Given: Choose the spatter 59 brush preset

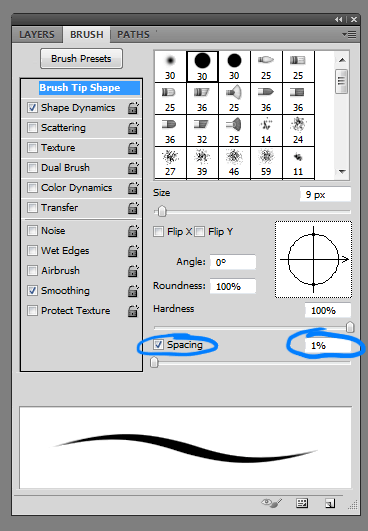Looking at the screenshot, I should [266, 163].
